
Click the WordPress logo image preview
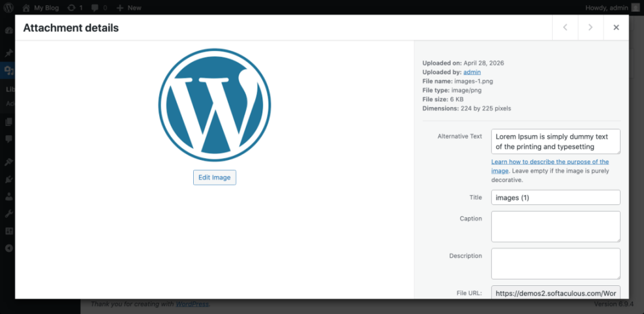[215, 105]
